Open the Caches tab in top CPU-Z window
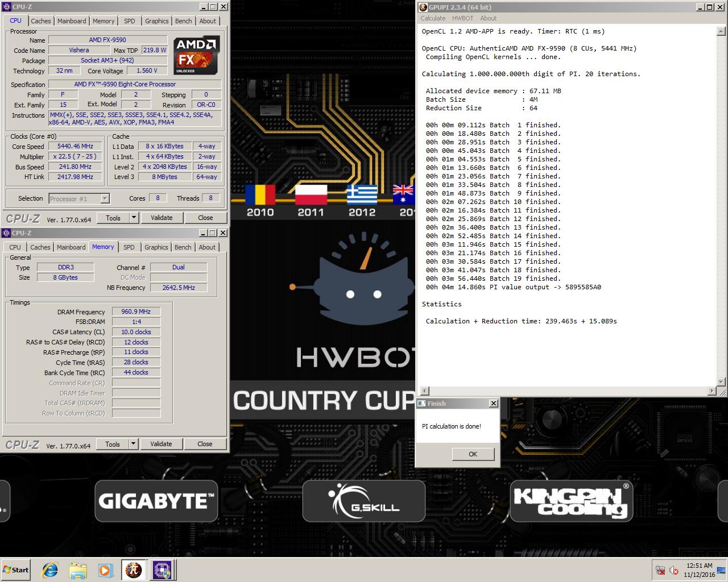728x582 pixels. (40, 21)
